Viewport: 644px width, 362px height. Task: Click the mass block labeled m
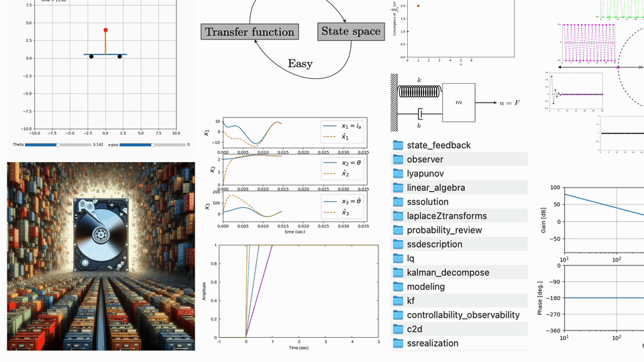(x=459, y=103)
